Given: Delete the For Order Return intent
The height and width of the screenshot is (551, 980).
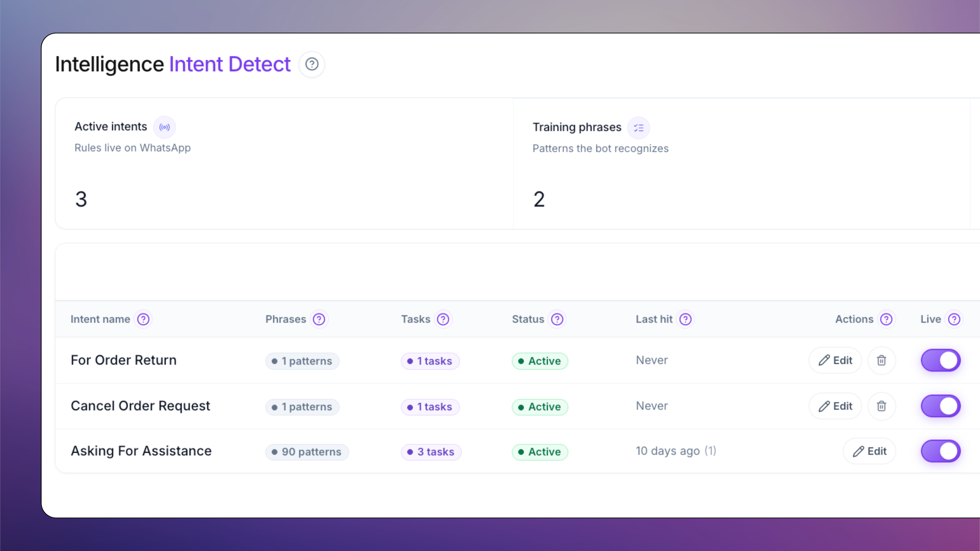Looking at the screenshot, I should click(882, 360).
